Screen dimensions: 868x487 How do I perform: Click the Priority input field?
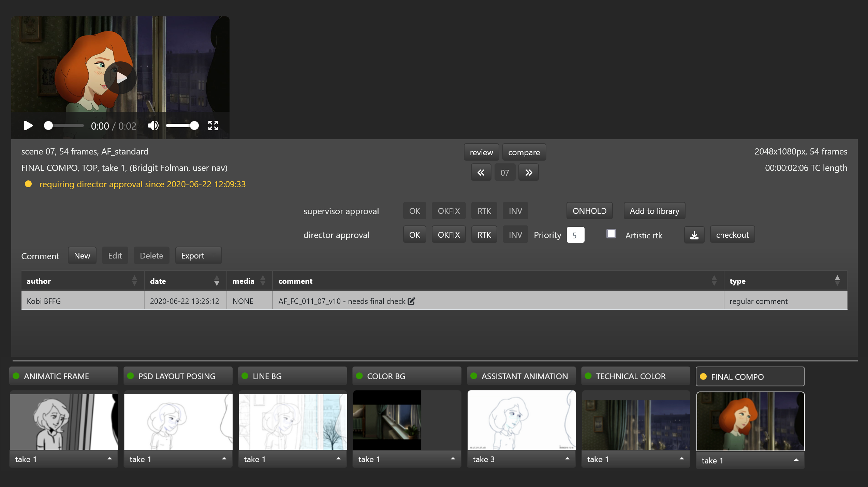[575, 235]
